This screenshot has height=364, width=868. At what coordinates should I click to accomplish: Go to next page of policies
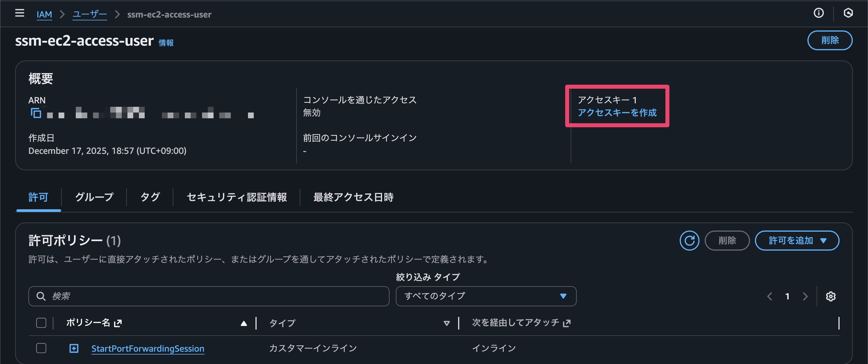coord(805,296)
